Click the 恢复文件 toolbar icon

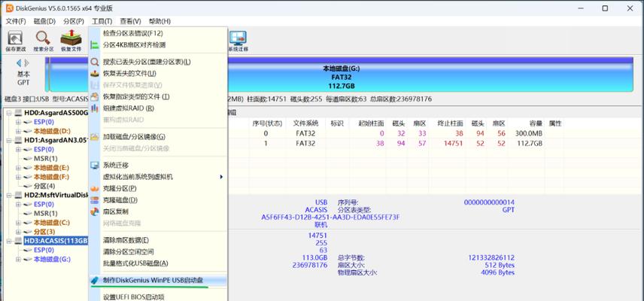pyautogui.click(x=71, y=38)
